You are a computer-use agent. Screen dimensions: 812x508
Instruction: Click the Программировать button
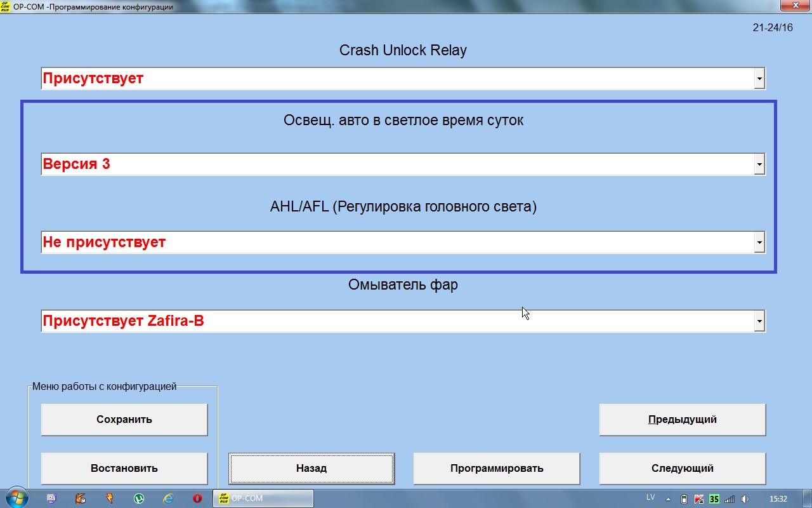point(497,469)
